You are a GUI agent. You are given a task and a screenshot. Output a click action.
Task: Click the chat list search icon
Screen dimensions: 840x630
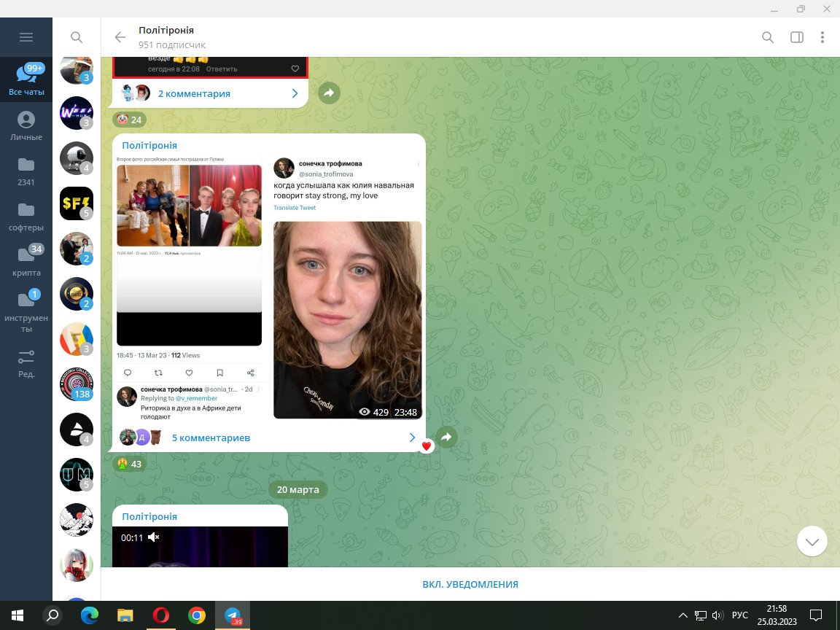(x=77, y=37)
